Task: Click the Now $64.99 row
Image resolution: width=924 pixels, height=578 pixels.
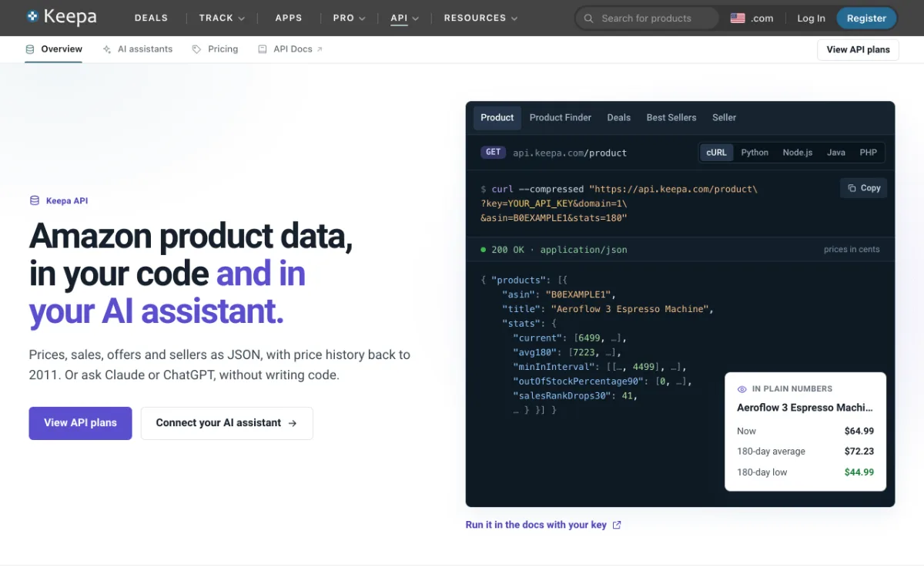Action: (x=805, y=431)
